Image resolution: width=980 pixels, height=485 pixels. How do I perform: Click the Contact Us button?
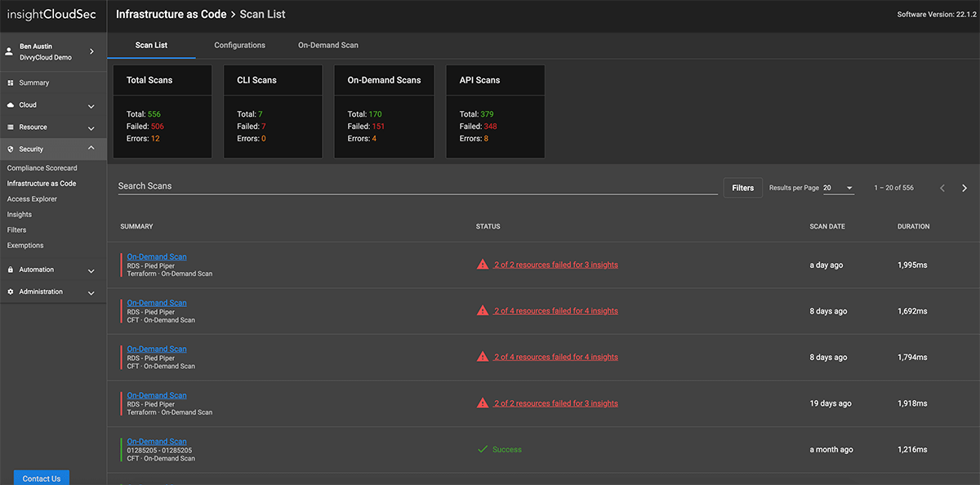click(x=42, y=478)
